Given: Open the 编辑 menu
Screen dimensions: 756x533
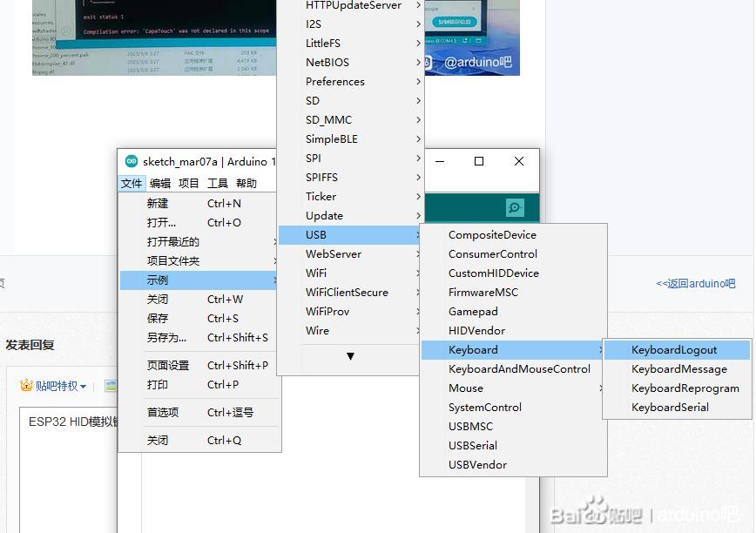Looking at the screenshot, I should coord(160,183).
